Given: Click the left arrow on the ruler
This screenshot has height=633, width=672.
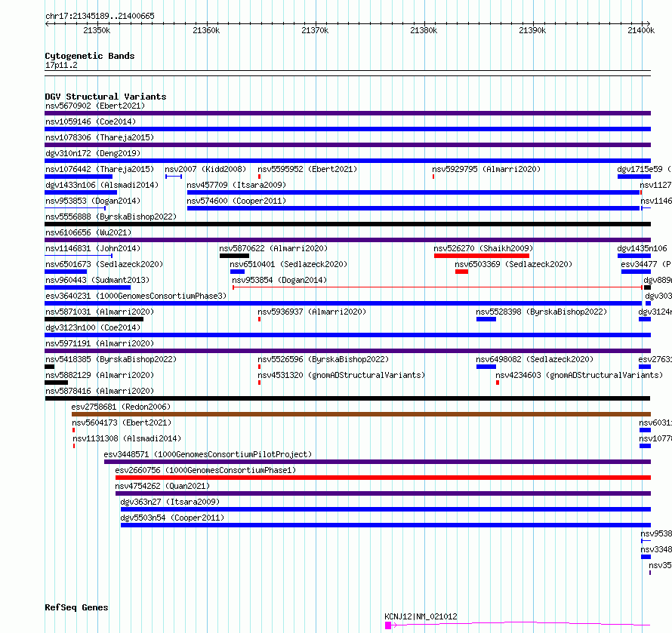Looking at the screenshot, I should 47,23.
